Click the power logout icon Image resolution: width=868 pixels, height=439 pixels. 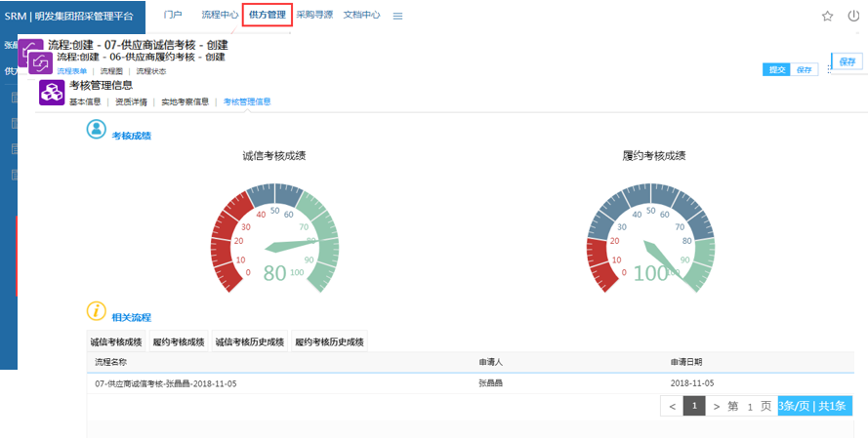pos(853,16)
